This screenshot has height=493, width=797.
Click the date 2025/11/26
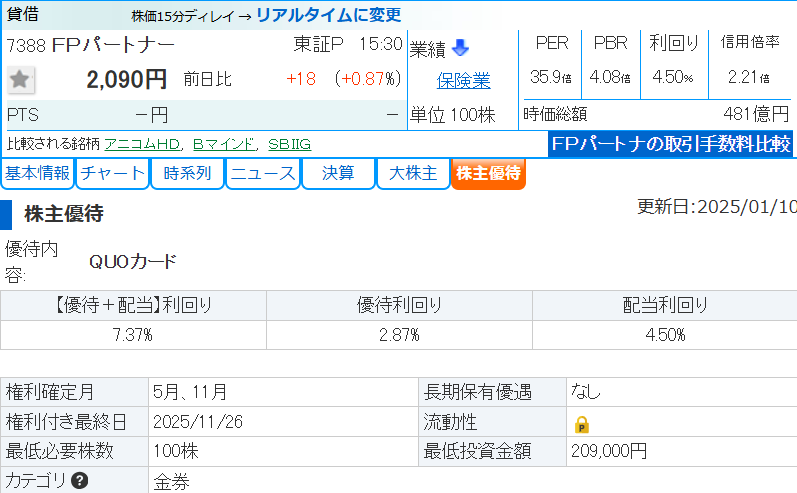pos(198,422)
